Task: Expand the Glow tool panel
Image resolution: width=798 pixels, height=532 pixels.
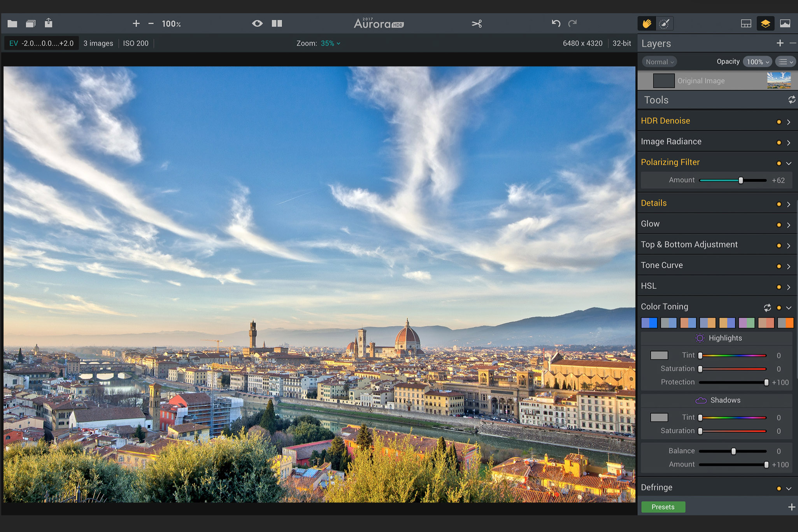Action: [789, 225]
